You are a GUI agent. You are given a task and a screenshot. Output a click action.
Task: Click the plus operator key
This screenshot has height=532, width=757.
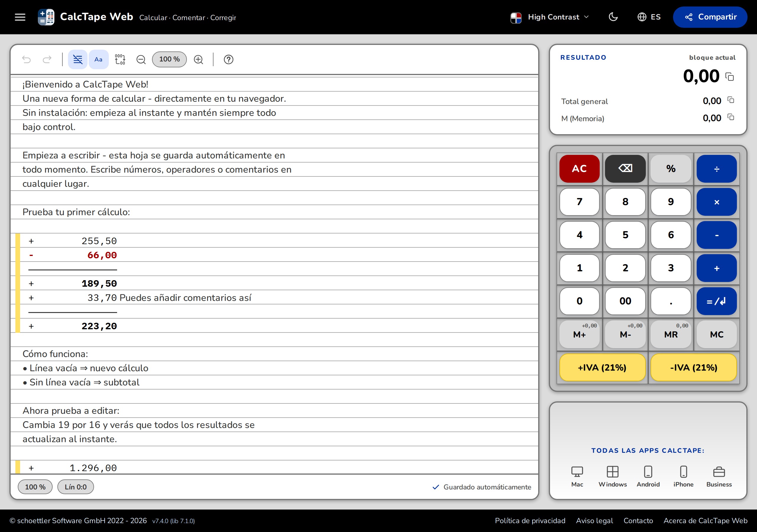click(x=716, y=268)
